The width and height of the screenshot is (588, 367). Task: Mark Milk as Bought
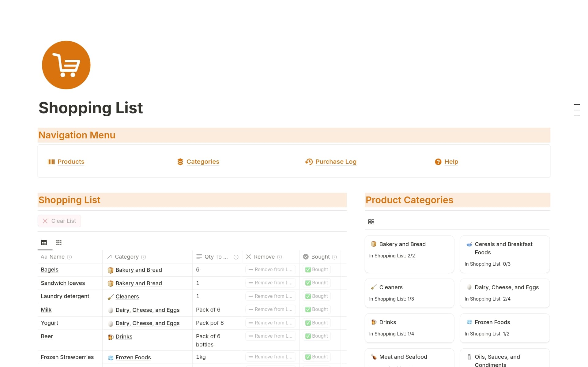click(x=317, y=309)
